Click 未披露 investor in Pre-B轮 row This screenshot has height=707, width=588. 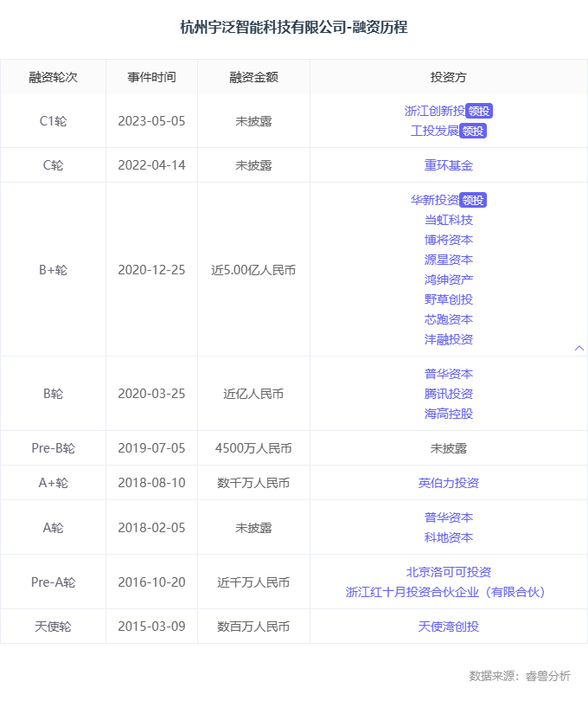(448, 448)
